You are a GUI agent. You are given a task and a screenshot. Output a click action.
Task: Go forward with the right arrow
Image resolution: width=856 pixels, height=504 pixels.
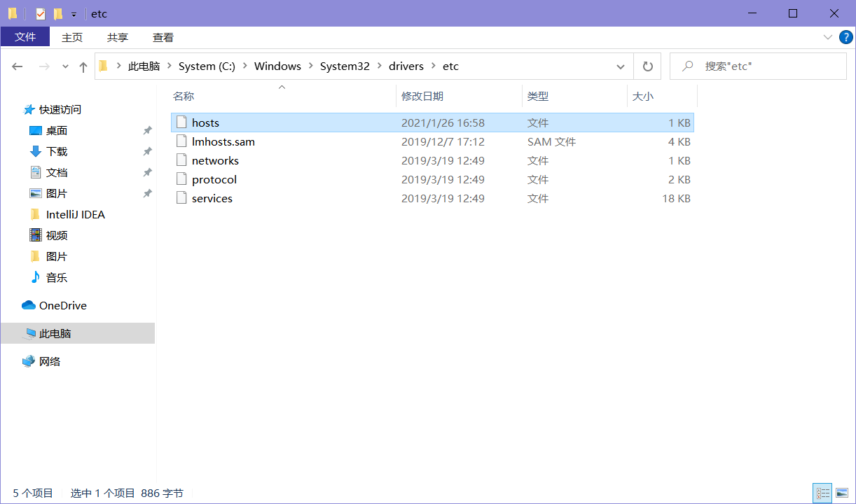click(44, 66)
